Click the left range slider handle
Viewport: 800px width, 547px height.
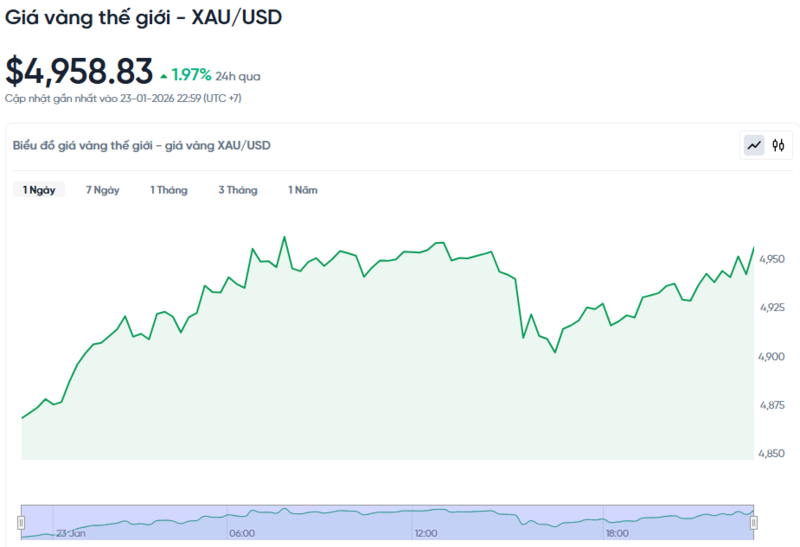coord(20,522)
